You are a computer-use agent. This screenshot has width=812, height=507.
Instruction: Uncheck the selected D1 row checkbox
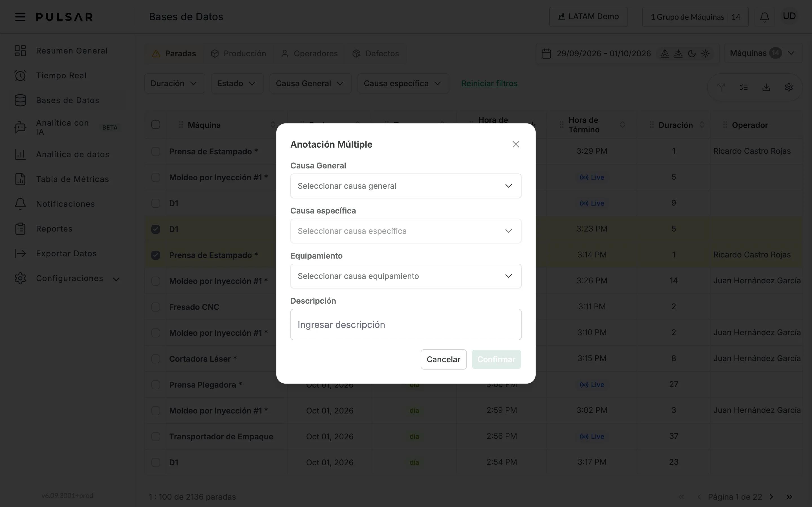point(155,229)
